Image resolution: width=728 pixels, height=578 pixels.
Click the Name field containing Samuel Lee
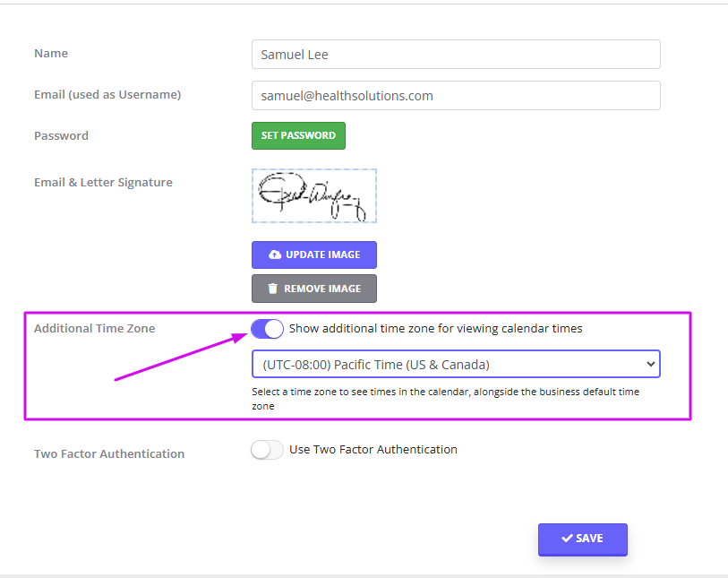pos(456,55)
